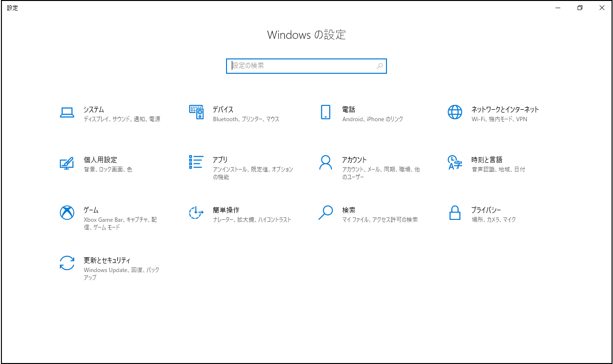Image resolution: width=613 pixels, height=364 pixels.
Task: Open the アプリ category title
Action: [220, 160]
